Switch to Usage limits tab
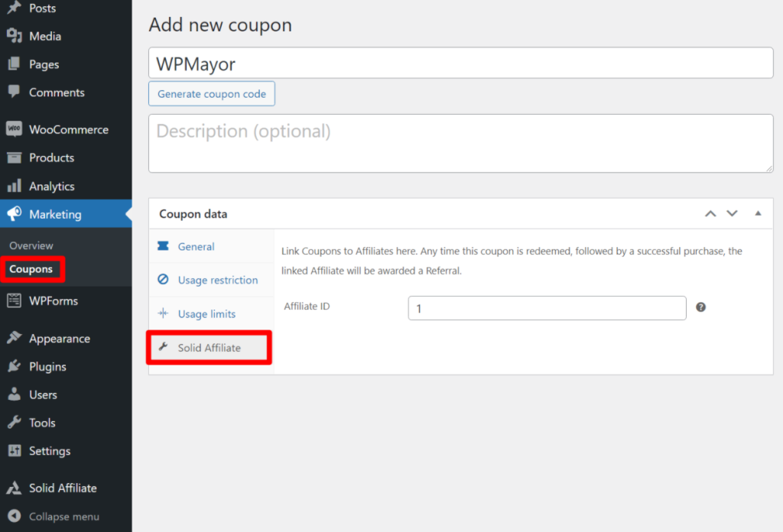The height and width of the screenshot is (532, 783). [x=212, y=314]
